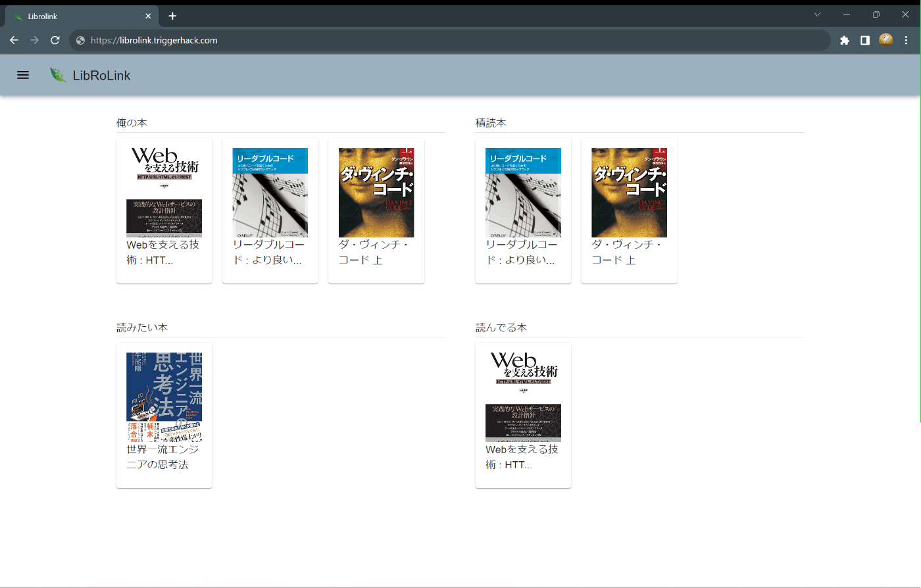Click the LibRoLink title text
Image resolution: width=921 pixels, height=588 pixels.
click(x=101, y=76)
